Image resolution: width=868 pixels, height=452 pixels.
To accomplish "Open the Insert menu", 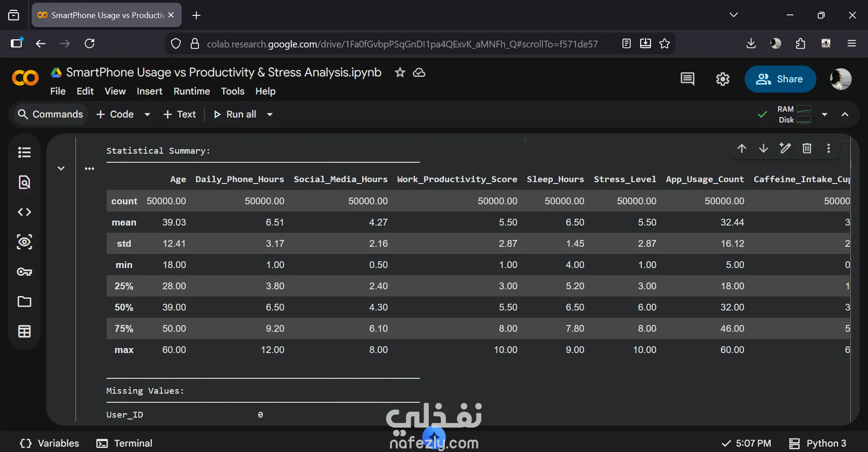I will 150,91.
